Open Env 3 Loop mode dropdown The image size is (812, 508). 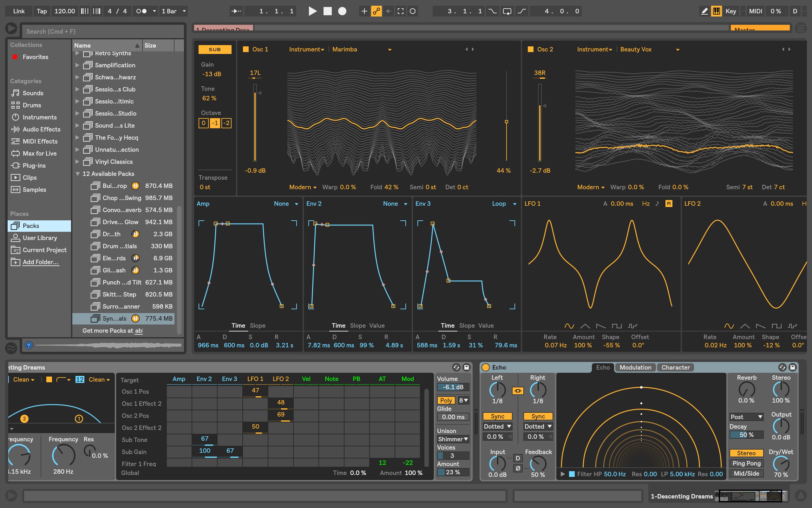coord(504,204)
